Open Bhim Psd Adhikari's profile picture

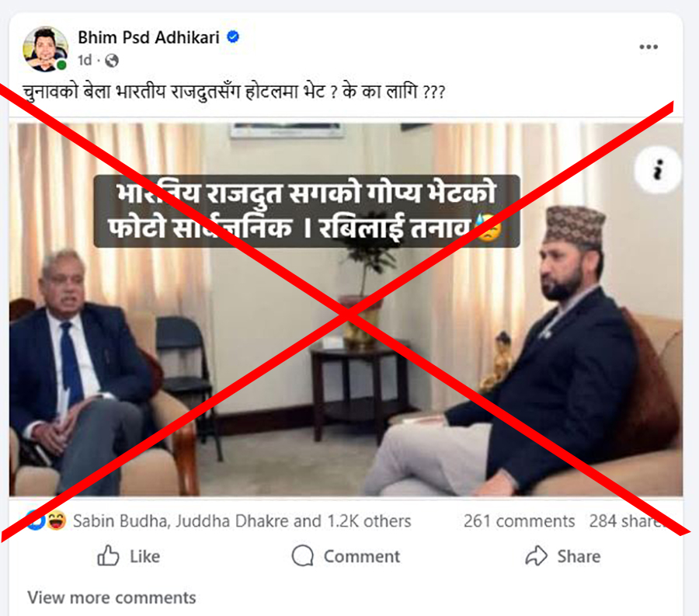(46, 49)
